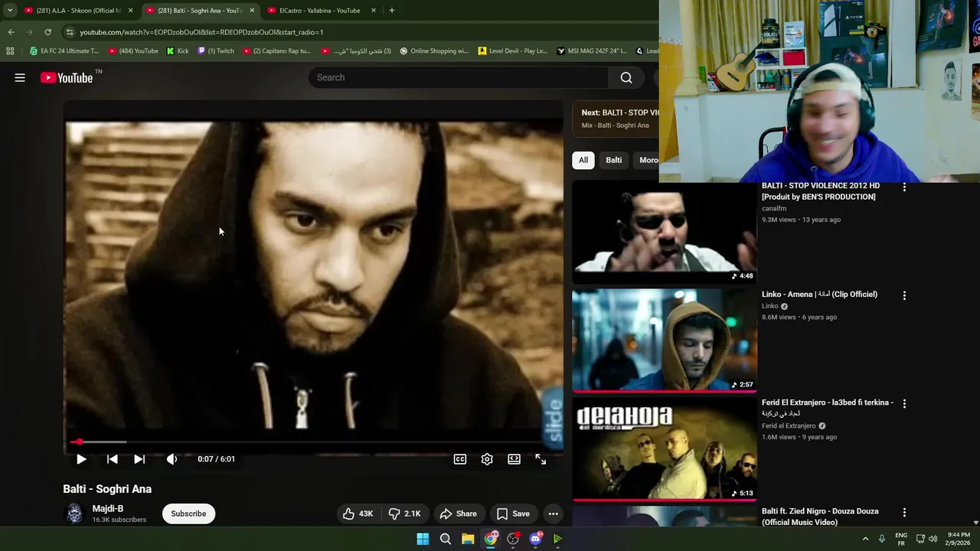Open player settings gear
This screenshot has height=551, width=980.
[x=487, y=459]
